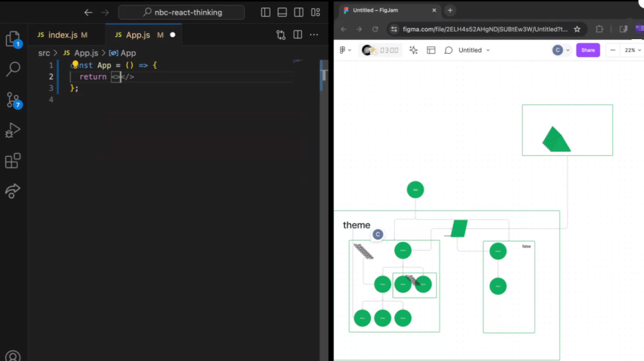The height and width of the screenshot is (361, 644).
Task: Click line number 4 in the gutter
Action: [x=51, y=100]
